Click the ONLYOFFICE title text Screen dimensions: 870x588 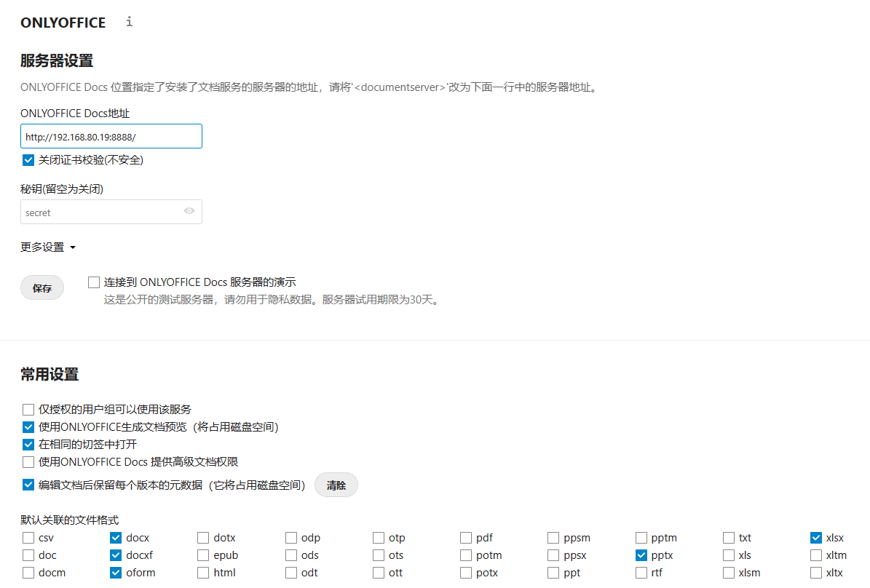tap(63, 23)
